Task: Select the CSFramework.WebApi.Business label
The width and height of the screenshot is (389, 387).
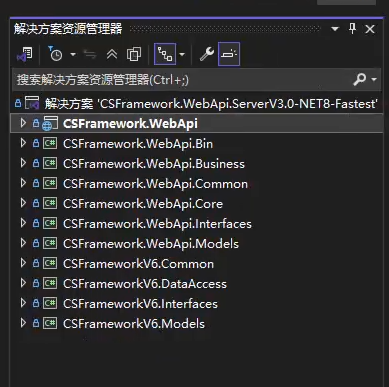Action: (154, 164)
